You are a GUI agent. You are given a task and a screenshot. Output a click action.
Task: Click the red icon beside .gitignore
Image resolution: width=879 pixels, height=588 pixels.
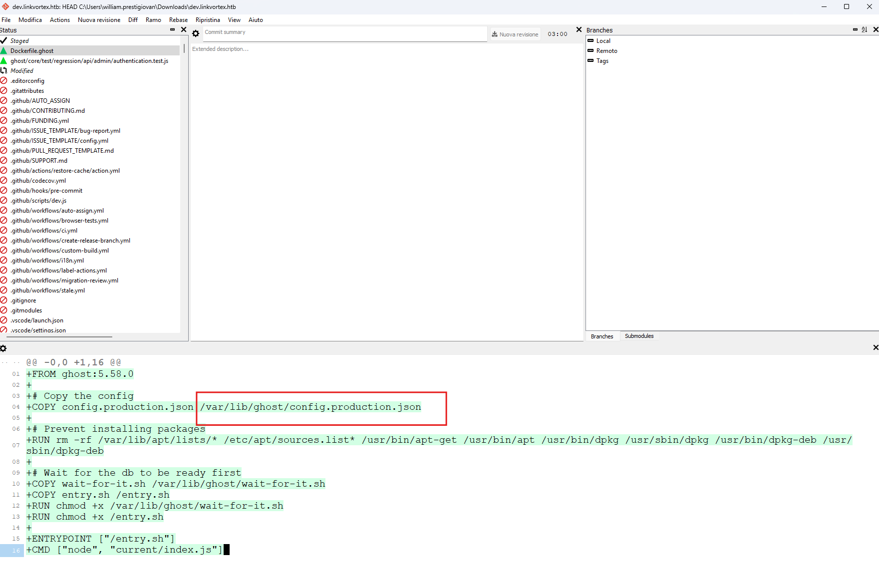(3, 300)
